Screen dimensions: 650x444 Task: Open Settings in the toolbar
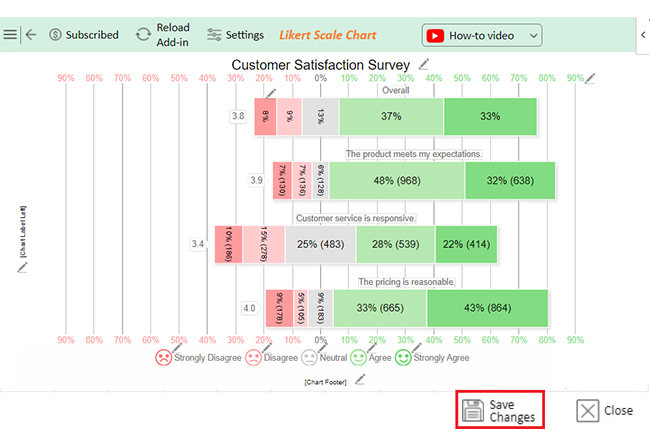coord(235,35)
